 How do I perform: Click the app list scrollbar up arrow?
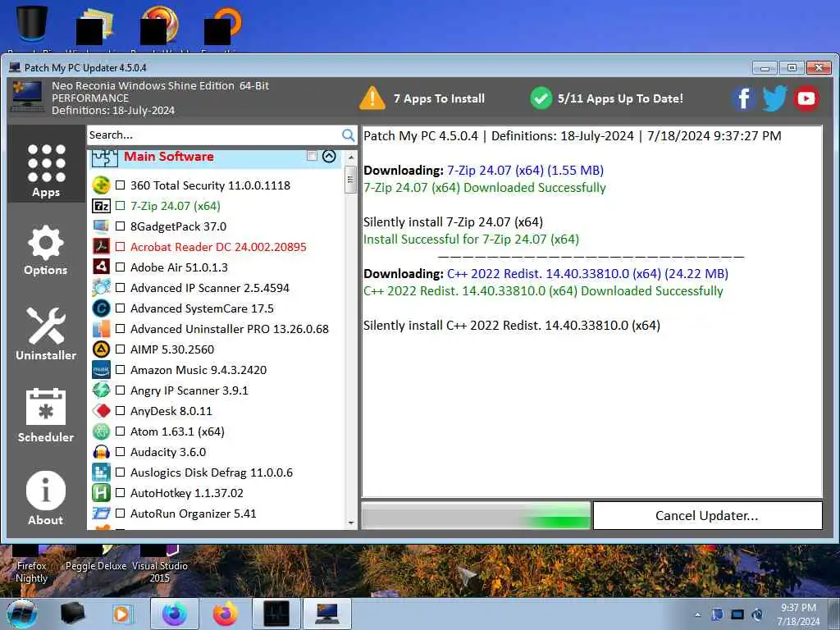click(x=351, y=157)
